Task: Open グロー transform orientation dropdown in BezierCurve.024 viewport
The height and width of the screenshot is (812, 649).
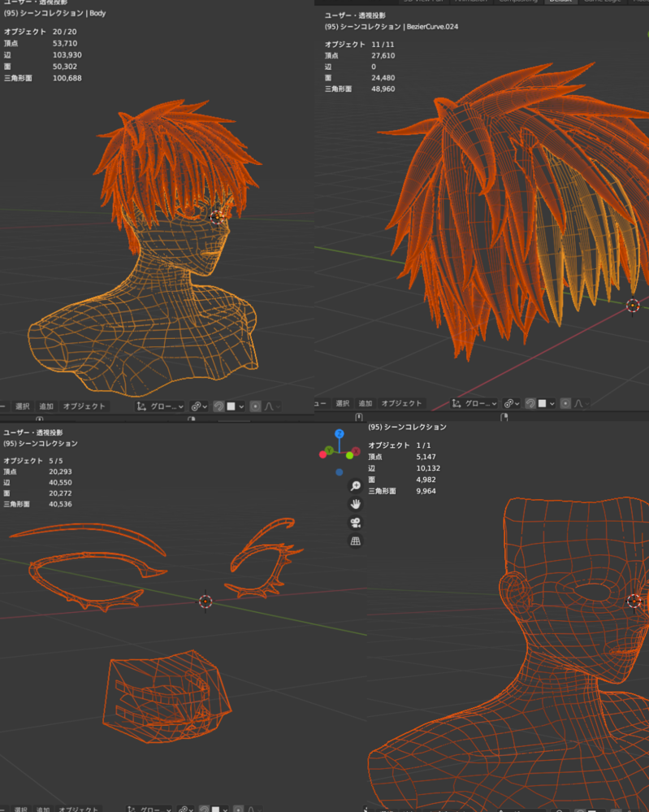Action: coord(474,403)
